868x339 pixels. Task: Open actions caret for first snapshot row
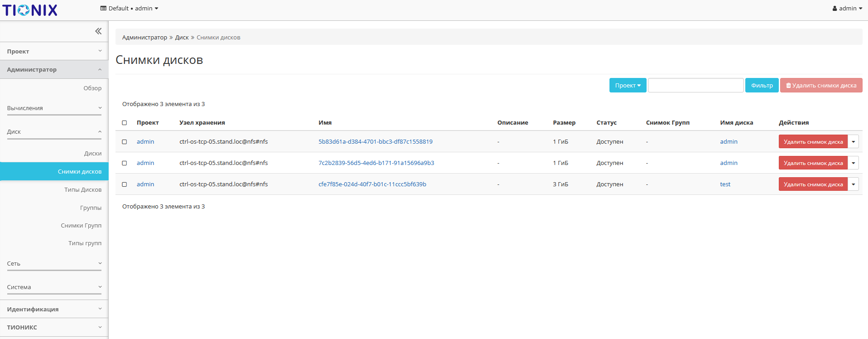[853, 142]
